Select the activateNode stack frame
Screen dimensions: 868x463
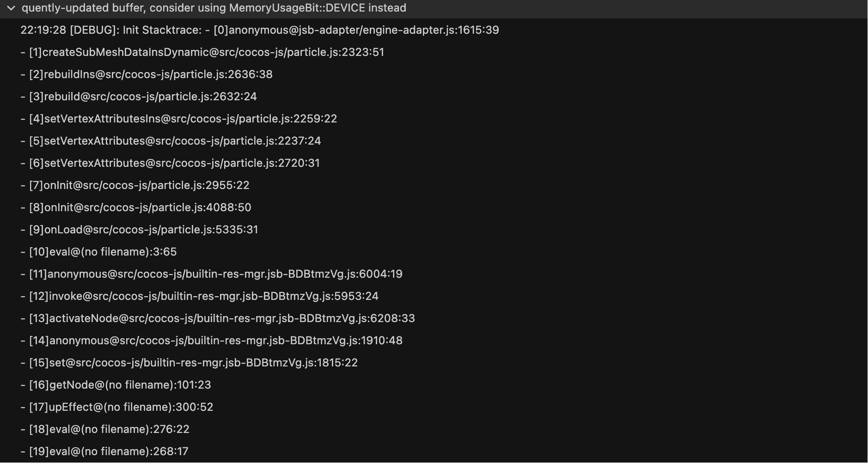pyautogui.click(x=218, y=319)
